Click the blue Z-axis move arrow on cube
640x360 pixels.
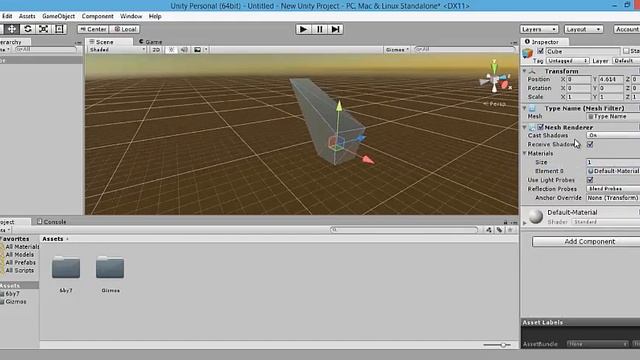tap(360, 139)
